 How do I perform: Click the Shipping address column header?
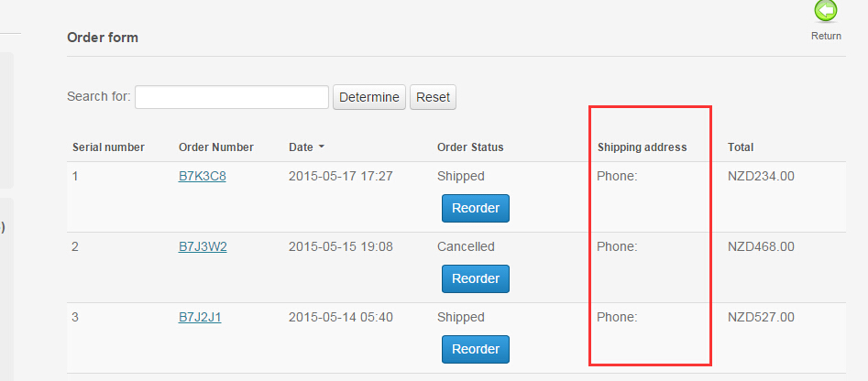[x=642, y=147]
